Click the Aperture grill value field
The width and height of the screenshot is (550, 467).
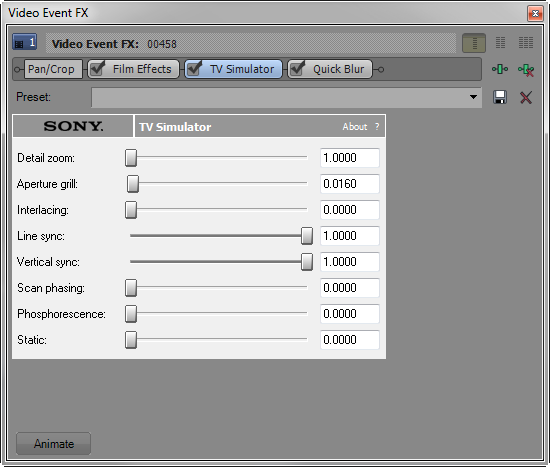click(x=350, y=184)
